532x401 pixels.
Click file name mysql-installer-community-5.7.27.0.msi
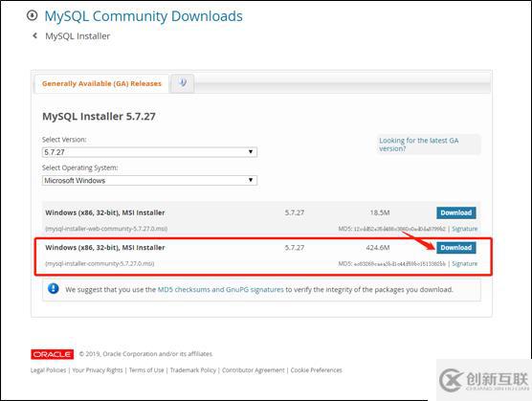coord(100,263)
